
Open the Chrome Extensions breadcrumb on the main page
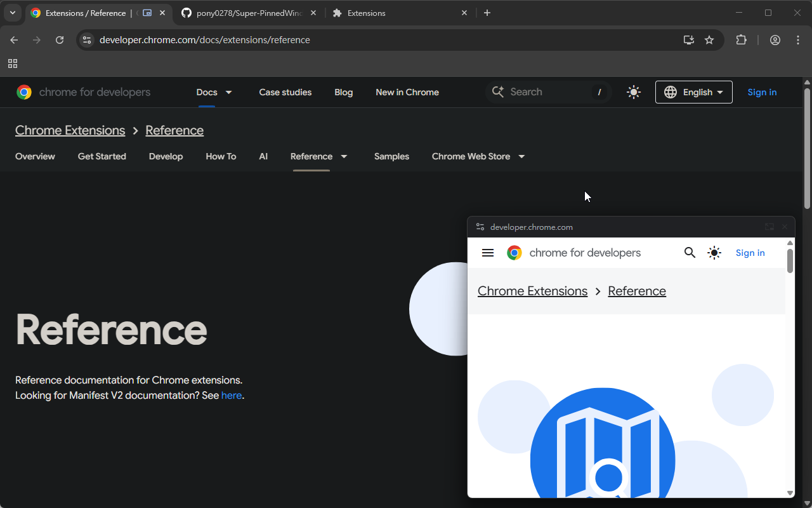[70, 130]
